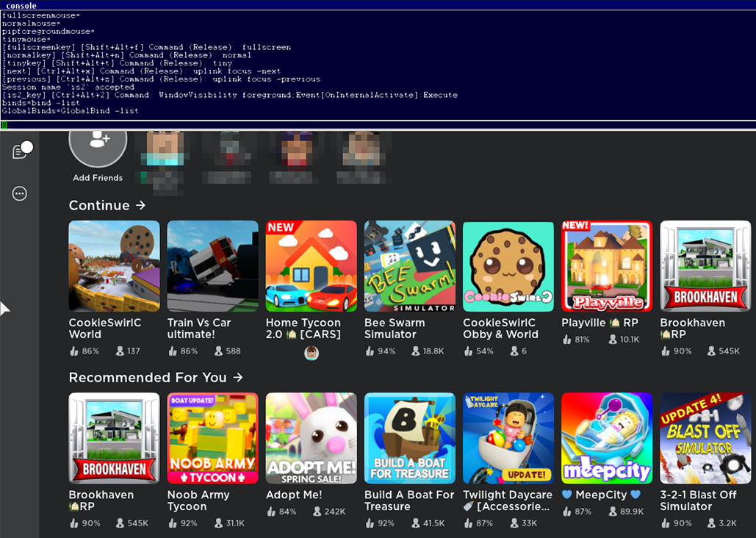756x538 pixels.
Task: Click the 'Build A Boat For Treasure' title
Action: pyautogui.click(x=409, y=501)
